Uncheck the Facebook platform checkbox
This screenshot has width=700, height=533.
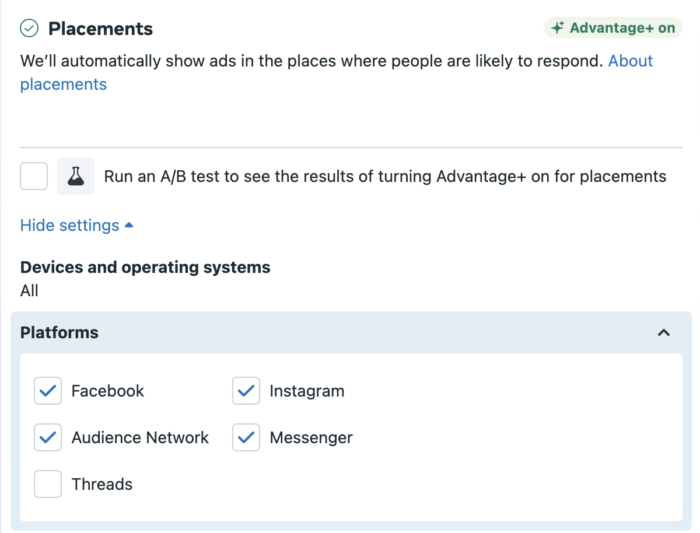[x=48, y=391]
